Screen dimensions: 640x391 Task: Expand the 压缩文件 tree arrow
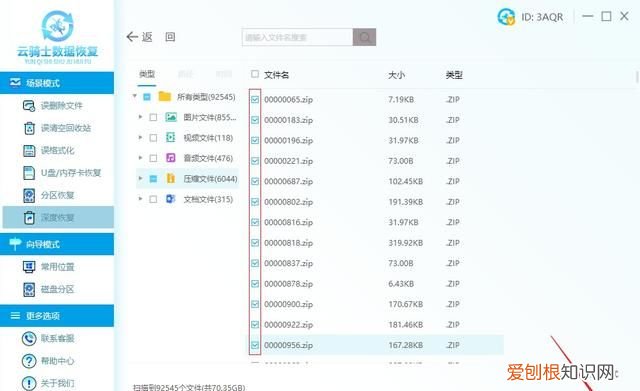tap(140, 178)
